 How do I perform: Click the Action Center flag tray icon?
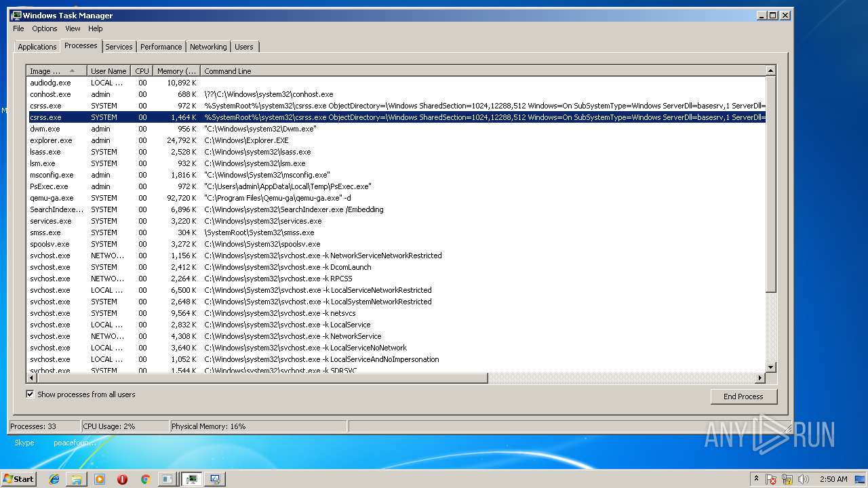coord(771,479)
